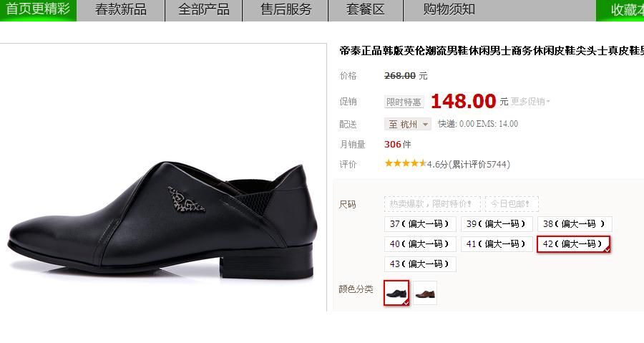The image size is (644, 343).
Task: Open the 首页更精彩 home tab
Action: [38, 10]
